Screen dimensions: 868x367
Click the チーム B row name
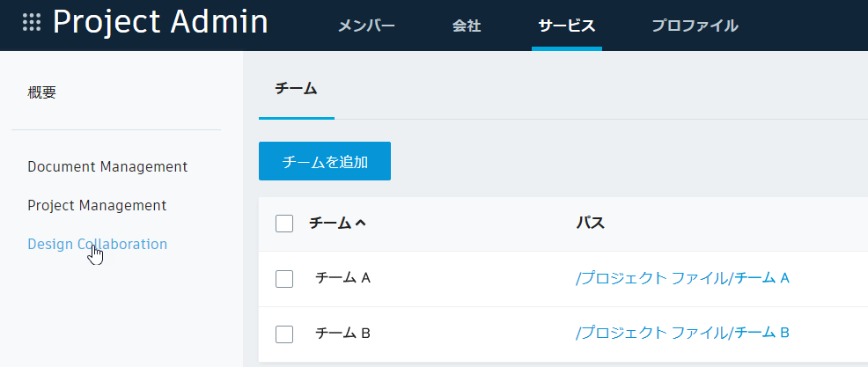pos(343,334)
